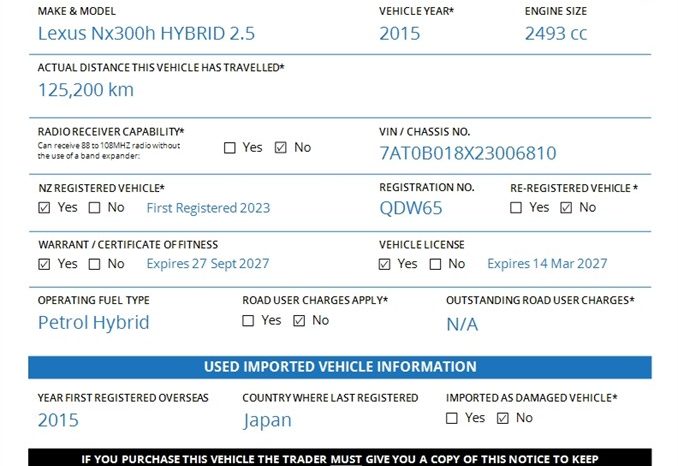Select Petrol Hybrid fuel type value
The width and height of the screenshot is (678, 466).
93,322
